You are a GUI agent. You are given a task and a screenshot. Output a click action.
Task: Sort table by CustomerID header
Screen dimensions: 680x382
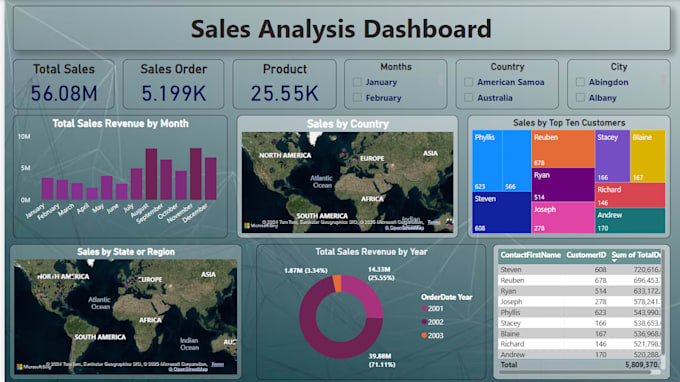(586, 255)
